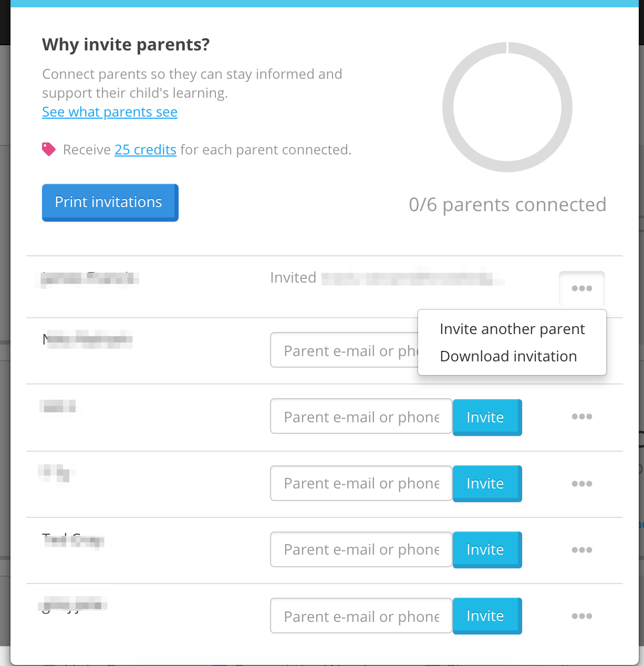The height and width of the screenshot is (666, 644).
Task: Focus parent e-mail field in third row
Action: (361, 416)
